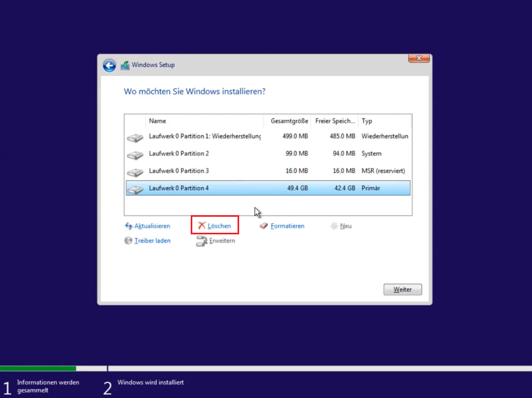Click the Aktualisieren refresh icon
This screenshot has height=398, width=532.
[129, 226]
